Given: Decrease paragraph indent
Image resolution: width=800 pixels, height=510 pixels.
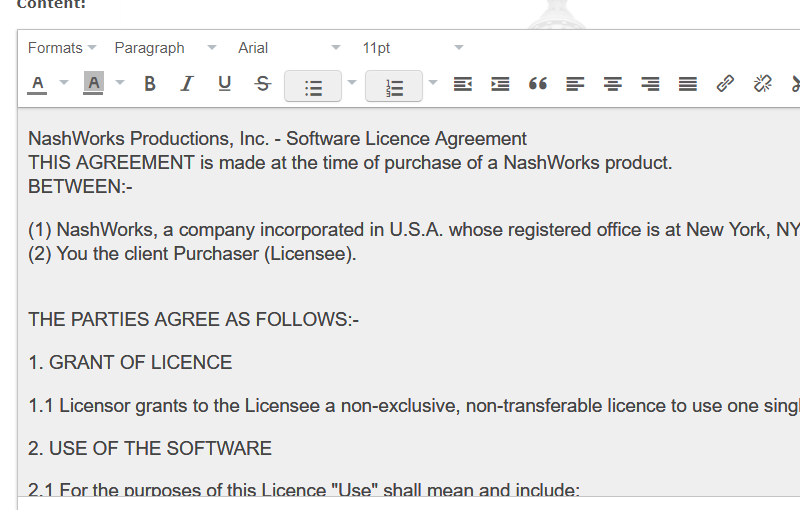Looking at the screenshot, I should coord(463,84).
